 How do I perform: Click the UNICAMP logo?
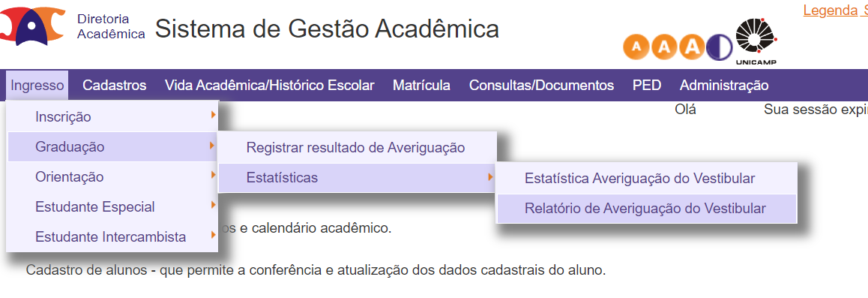pos(756,41)
